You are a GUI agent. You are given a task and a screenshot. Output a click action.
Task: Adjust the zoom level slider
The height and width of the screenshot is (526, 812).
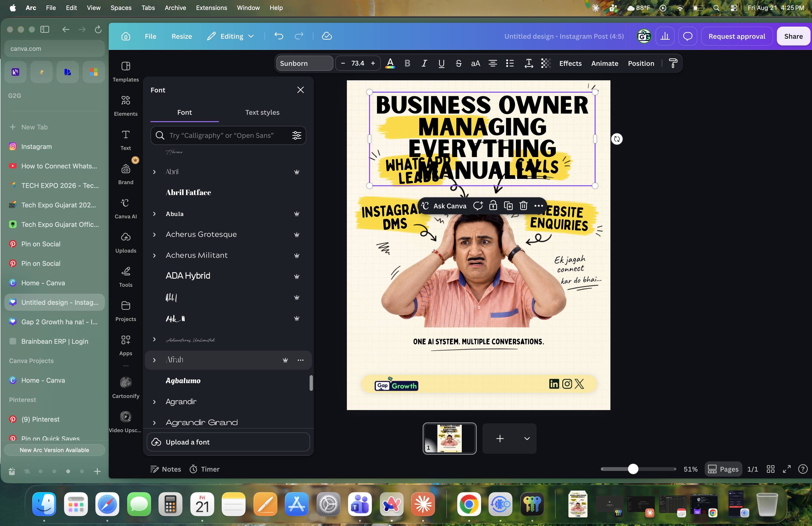[x=633, y=469]
